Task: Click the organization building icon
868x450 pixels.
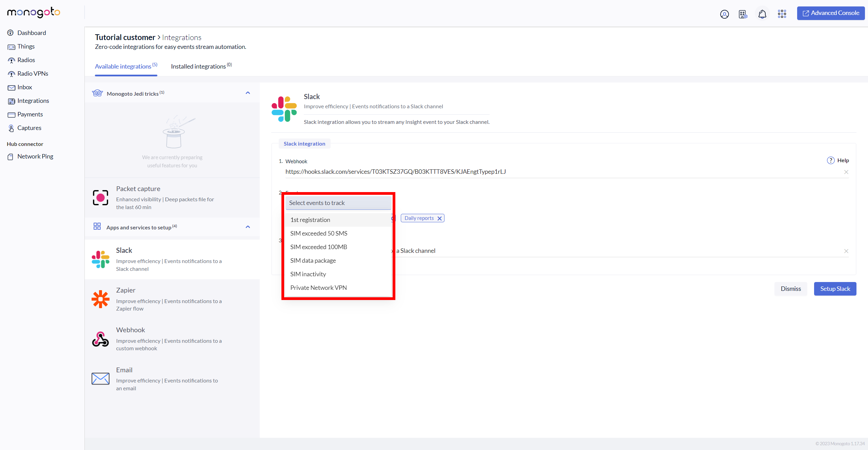Action: [743, 14]
